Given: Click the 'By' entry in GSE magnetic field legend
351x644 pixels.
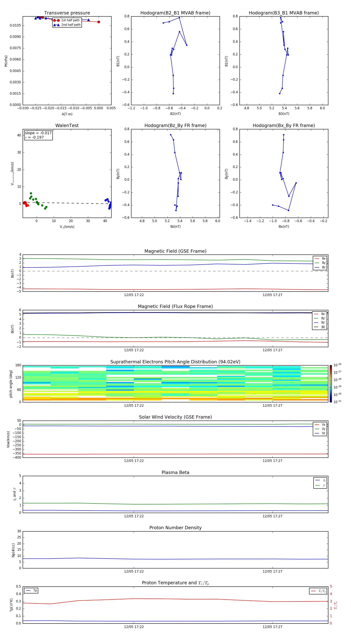Looking at the screenshot, I should point(320,263).
